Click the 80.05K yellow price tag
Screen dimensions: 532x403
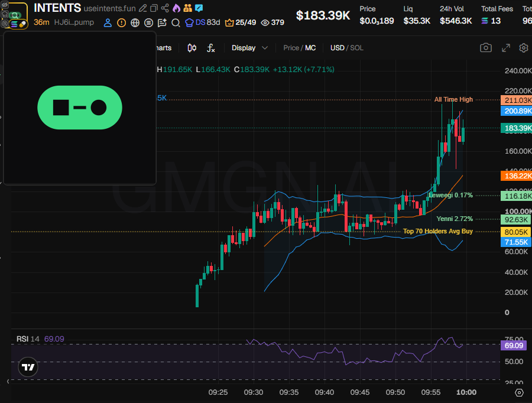point(515,232)
